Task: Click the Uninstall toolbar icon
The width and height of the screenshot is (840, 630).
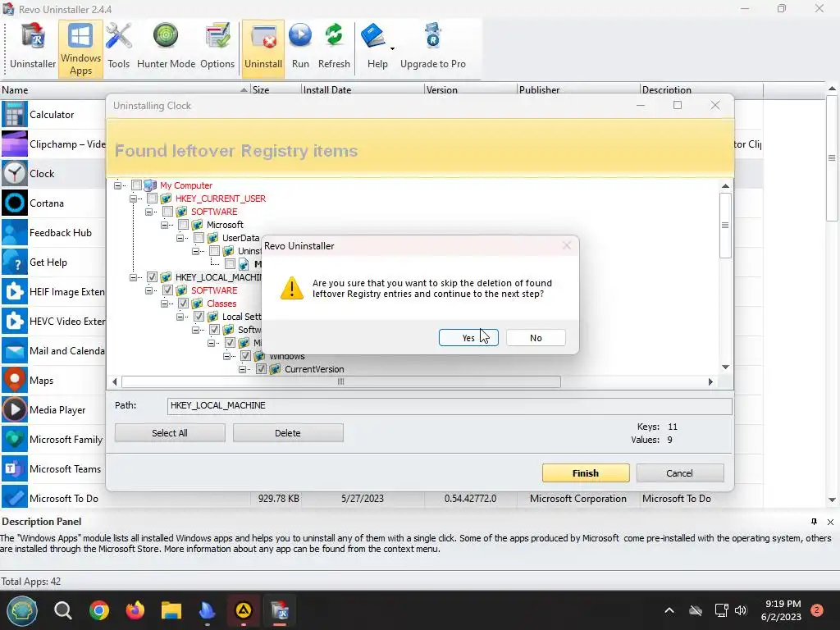Action: [263, 48]
